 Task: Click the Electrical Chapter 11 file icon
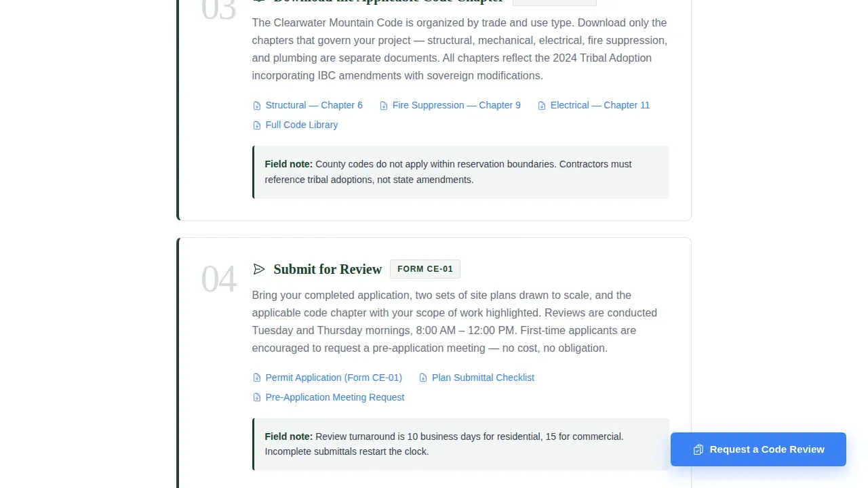[542, 106]
